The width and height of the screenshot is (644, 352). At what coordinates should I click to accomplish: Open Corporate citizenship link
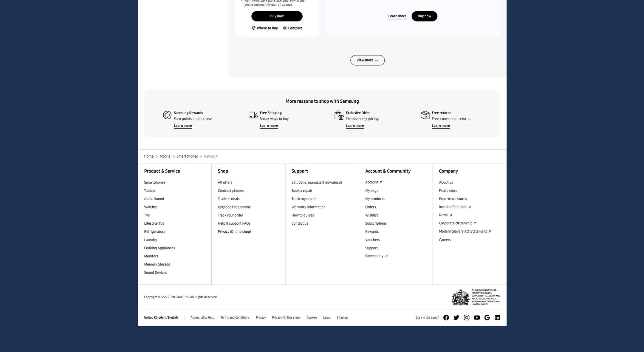[458, 223]
